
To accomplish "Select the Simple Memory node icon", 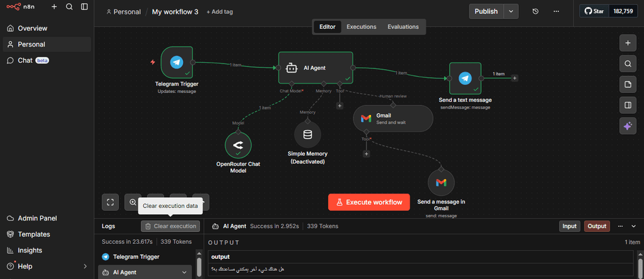I will pyautogui.click(x=308, y=134).
